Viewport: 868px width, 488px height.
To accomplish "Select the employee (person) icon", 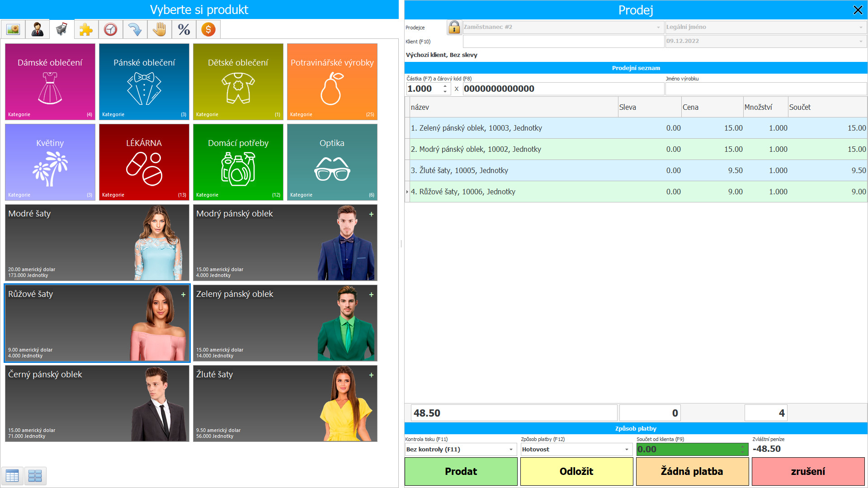I will (x=38, y=29).
